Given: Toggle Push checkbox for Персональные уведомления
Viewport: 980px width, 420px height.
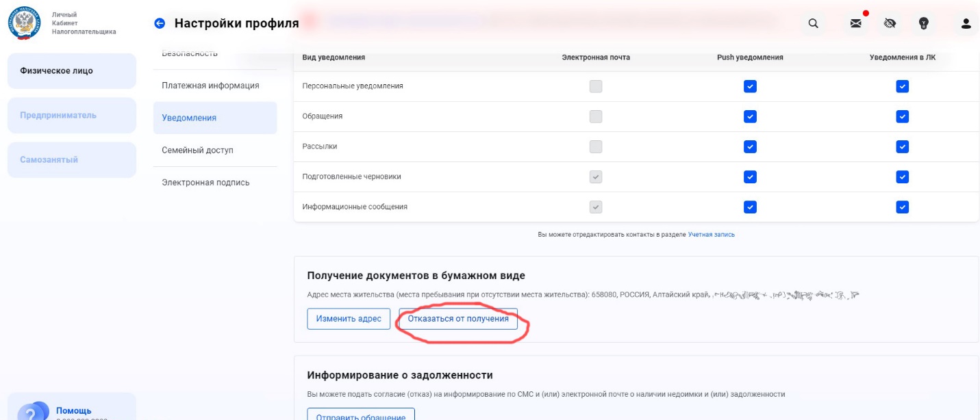Looking at the screenshot, I should (750, 86).
